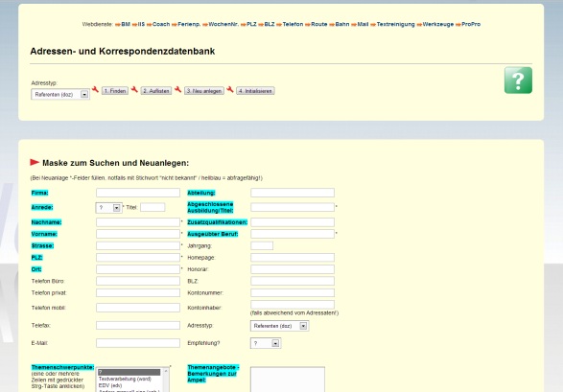The image size is (563, 392).
Task: Click the red arrow icon beside 'Maske zum Suchen'
Action: point(35,163)
